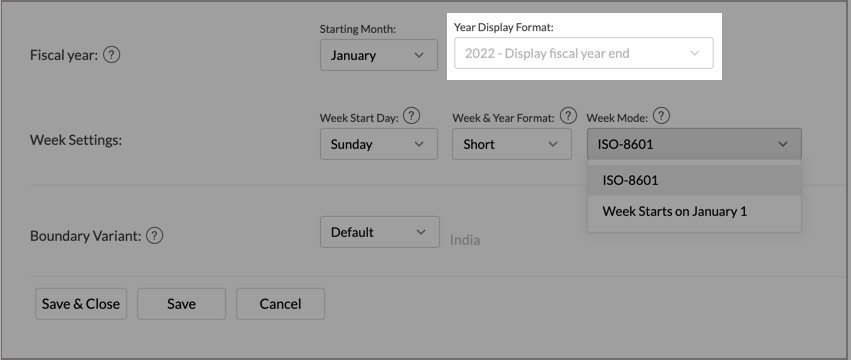Open the Week Start Day Sunday dropdown

(x=379, y=144)
